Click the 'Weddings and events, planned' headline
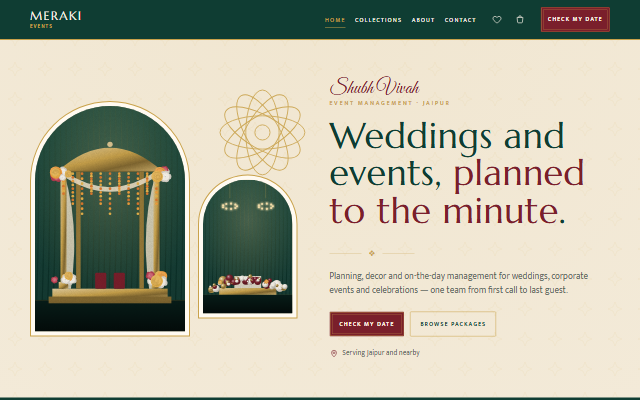Viewport: 640px width, 400px height. 457,173
